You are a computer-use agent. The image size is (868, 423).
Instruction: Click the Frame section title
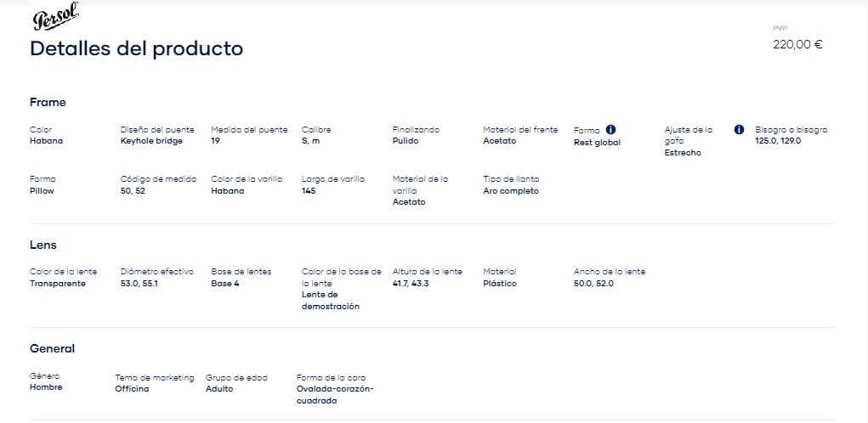coord(48,102)
